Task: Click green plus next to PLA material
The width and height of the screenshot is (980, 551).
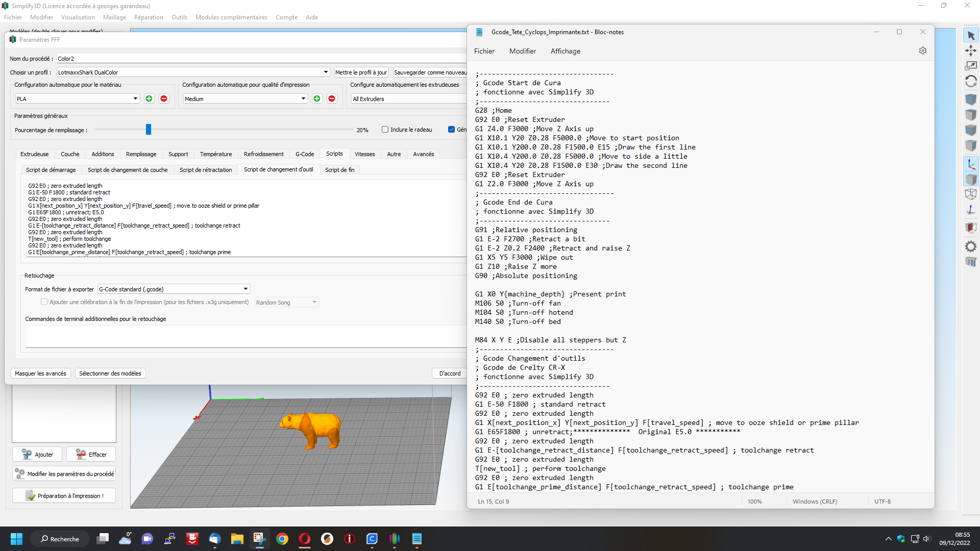Action: click(x=149, y=98)
